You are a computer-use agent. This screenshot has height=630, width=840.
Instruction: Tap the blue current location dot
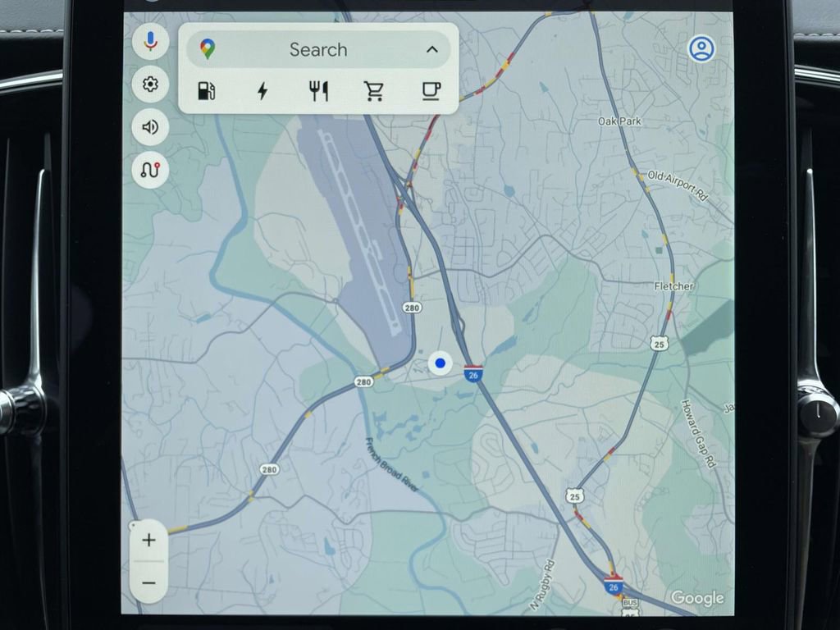441,363
